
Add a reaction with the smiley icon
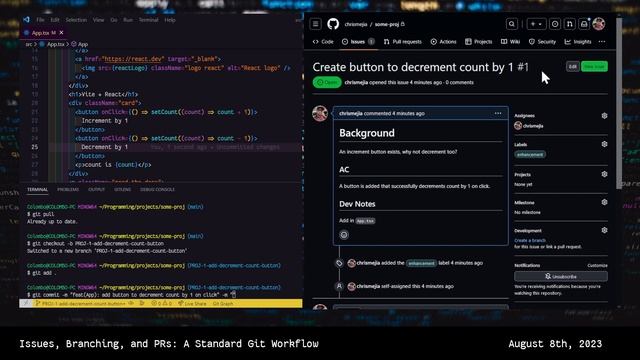tap(344, 235)
